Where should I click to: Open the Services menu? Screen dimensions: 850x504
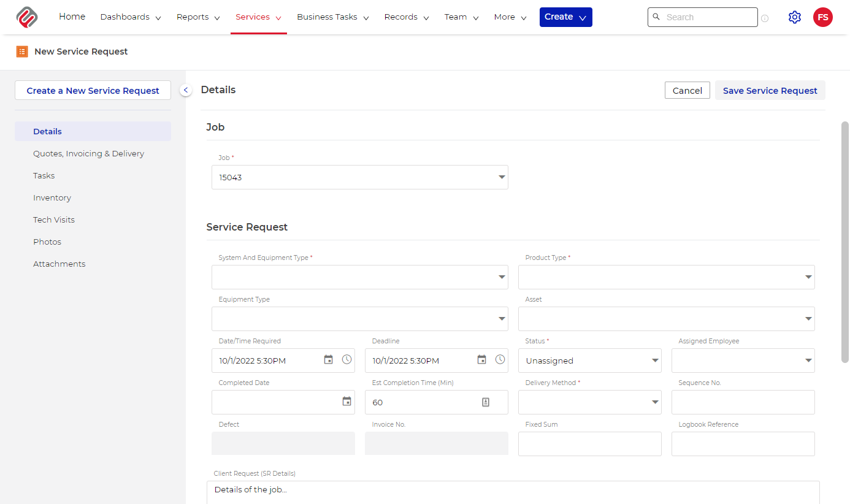(x=259, y=17)
